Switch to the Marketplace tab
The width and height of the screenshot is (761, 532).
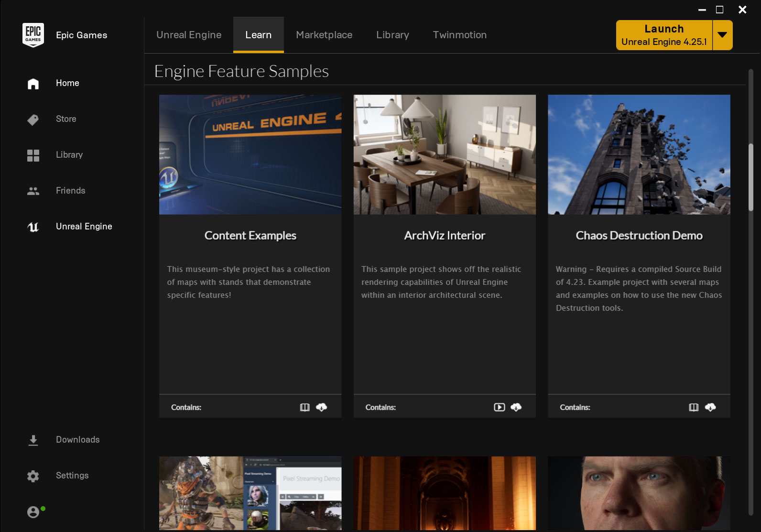tap(324, 35)
